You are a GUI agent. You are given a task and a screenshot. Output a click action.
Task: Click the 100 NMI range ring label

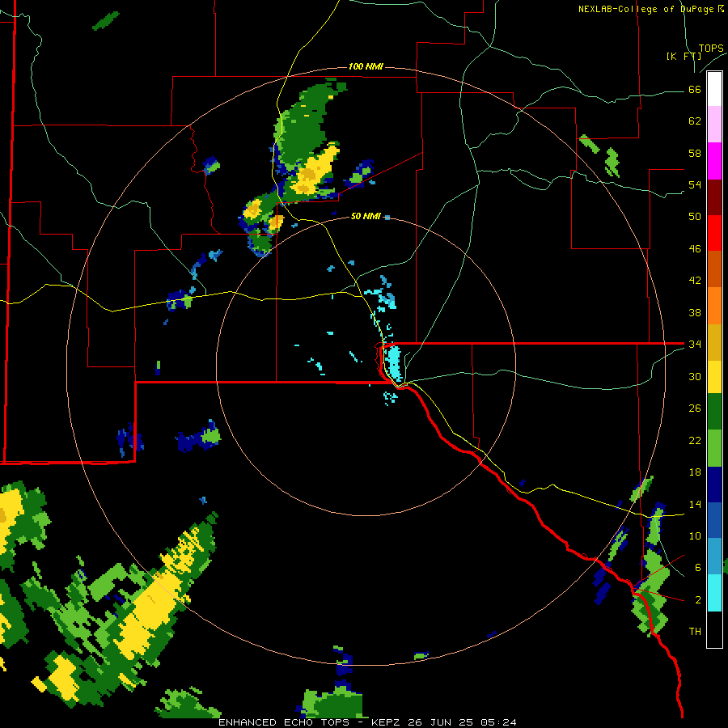click(366, 66)
